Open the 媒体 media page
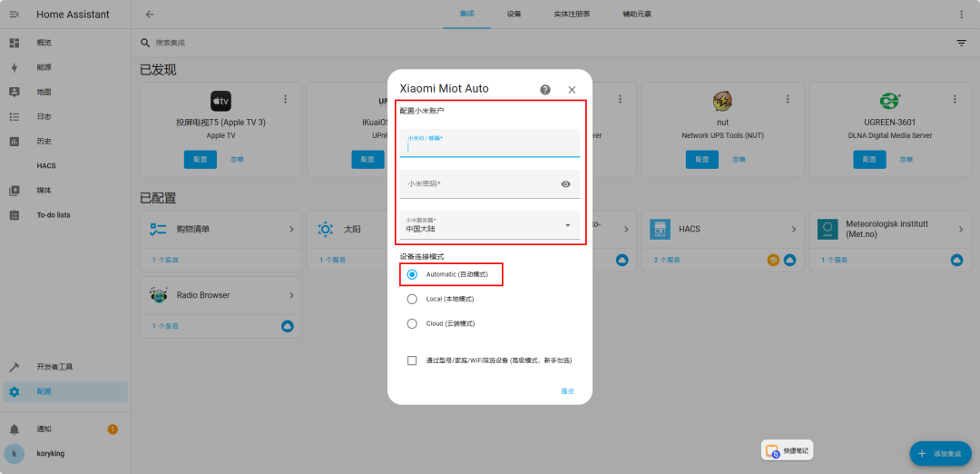This screenshot has height=474, width=980. point(65,190)
